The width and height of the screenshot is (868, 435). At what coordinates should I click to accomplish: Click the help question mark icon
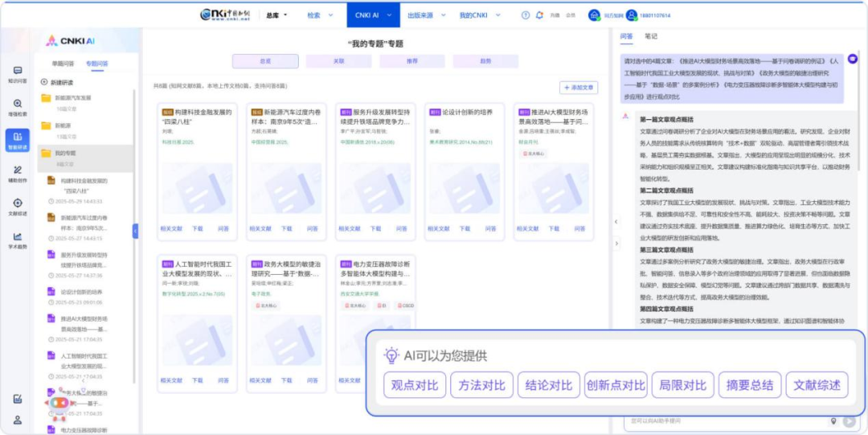click(526, 15)
